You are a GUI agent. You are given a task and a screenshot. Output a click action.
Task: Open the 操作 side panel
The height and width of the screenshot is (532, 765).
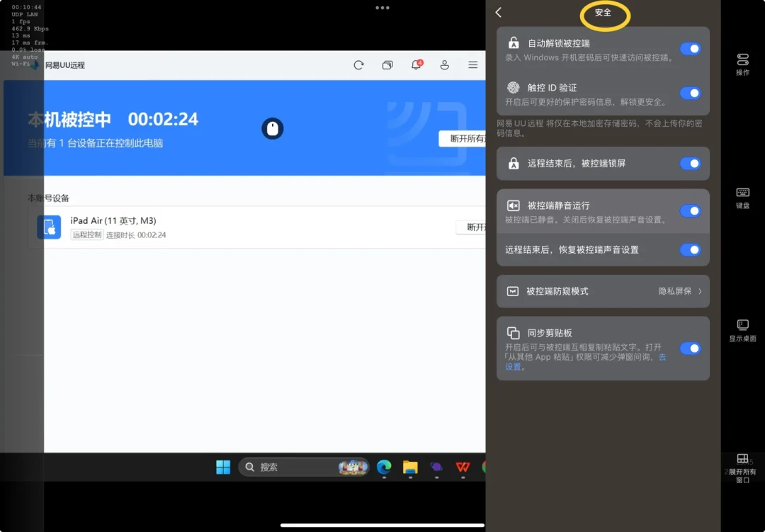[x=742, y=64]
